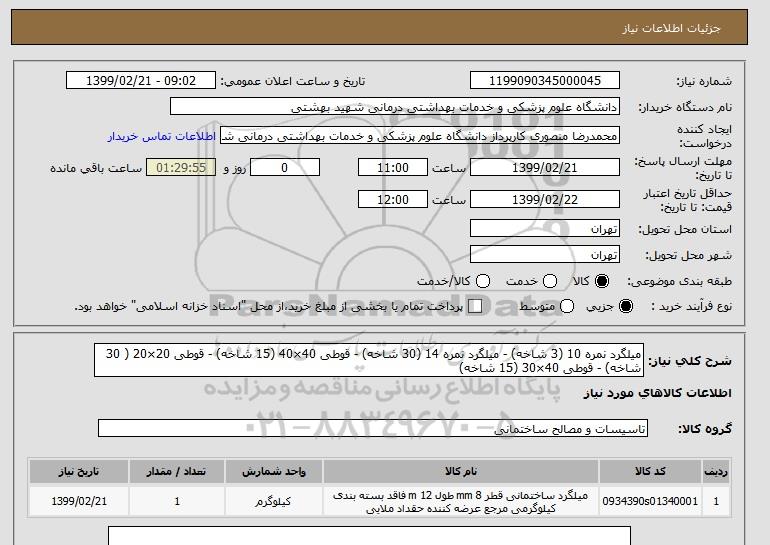The image size is (770, 545).
Task: Open the اطلاعات تماس خریدار link
Action: point(162,136)
